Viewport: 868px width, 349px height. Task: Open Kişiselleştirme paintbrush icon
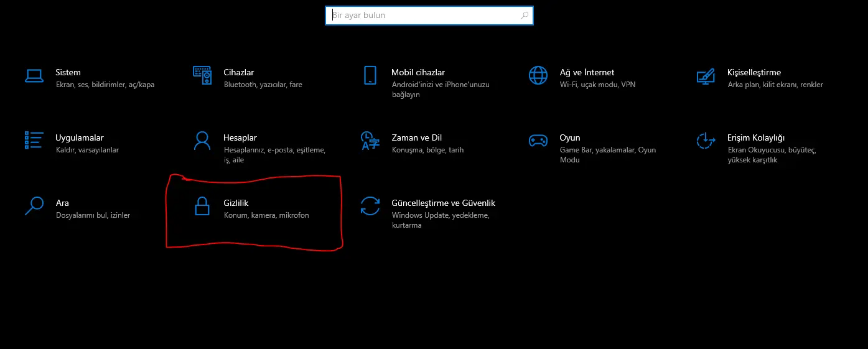(706, 75)
